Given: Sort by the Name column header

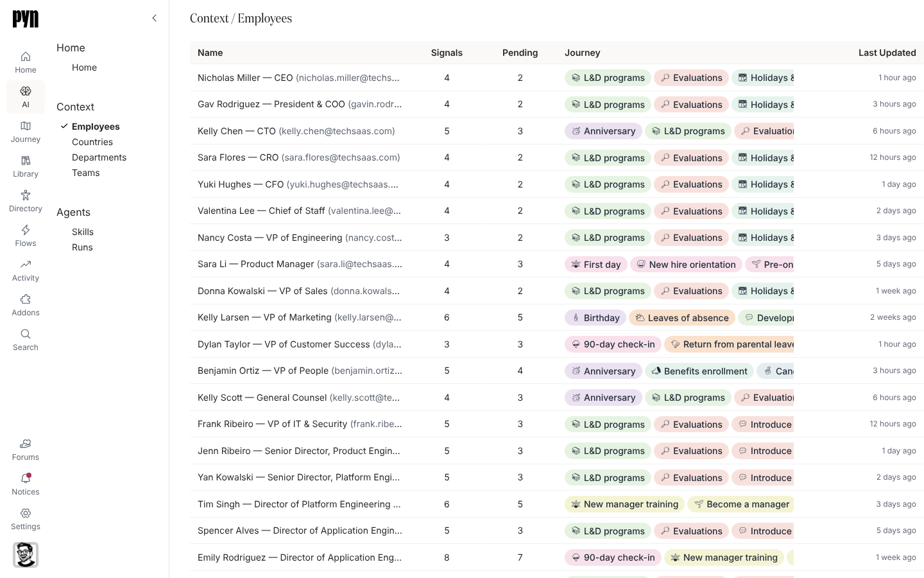Looking at the screenshot, I should pyautogui.click(x=210, y=53).
